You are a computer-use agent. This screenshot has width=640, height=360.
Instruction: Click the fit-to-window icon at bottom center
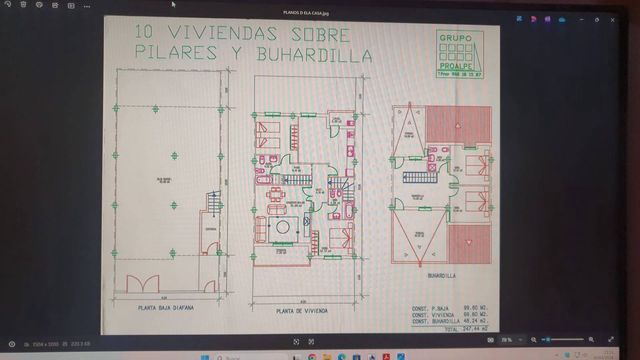(x=296, y=342)
